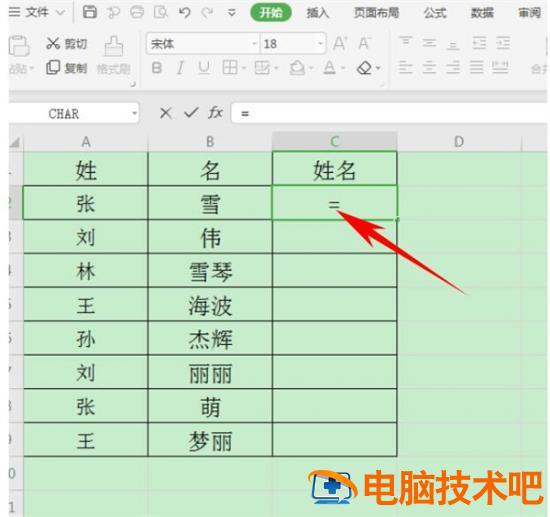Select column C header
Screen dimensions: 550x517
click(x=334, y=142)
